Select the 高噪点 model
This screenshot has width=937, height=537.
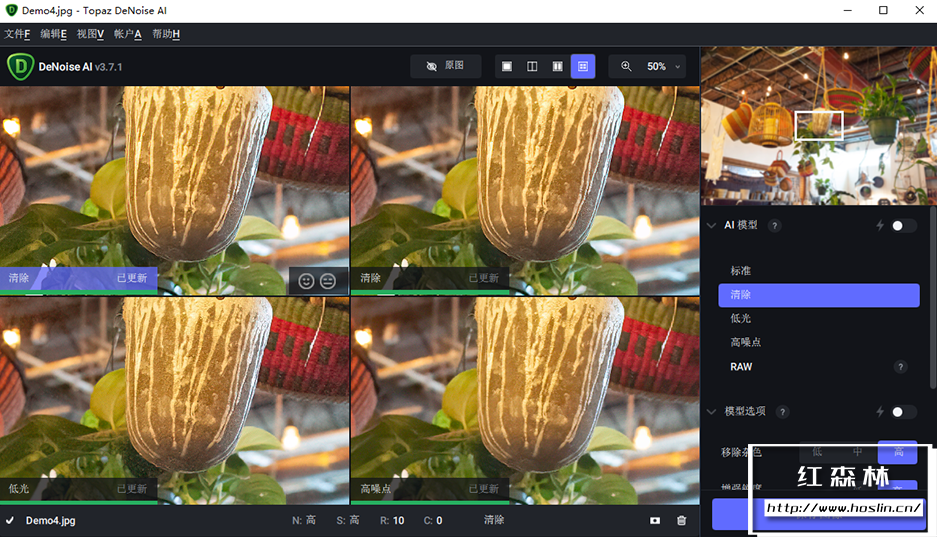click(x=819, y=342)
